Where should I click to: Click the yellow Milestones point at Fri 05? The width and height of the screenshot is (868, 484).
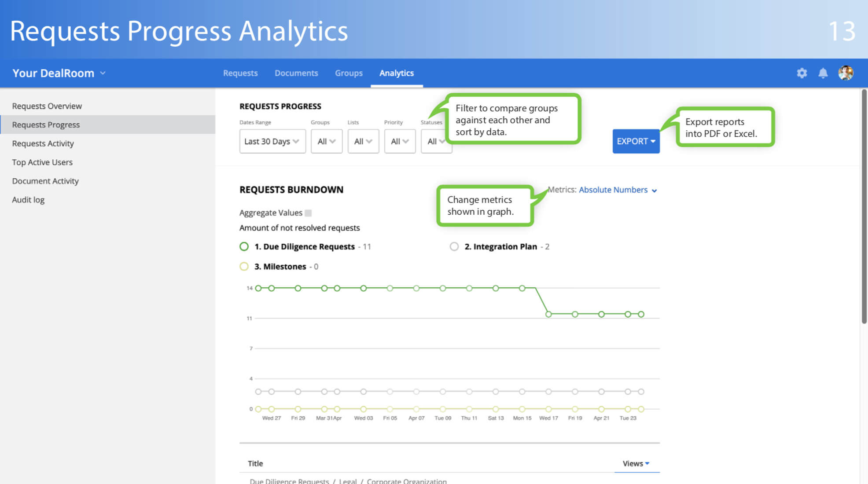[x=390, y=409]
